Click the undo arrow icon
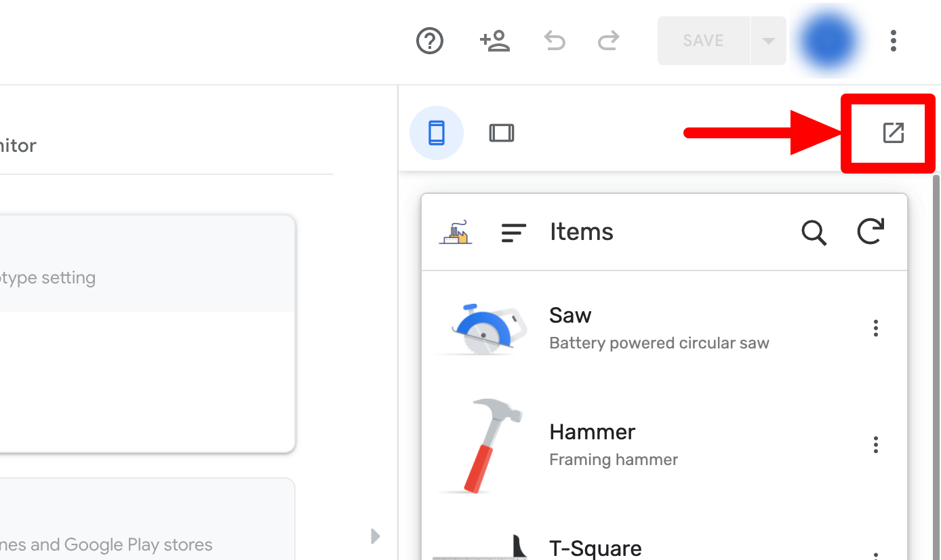The width and height of the screenshot is (941, 560). click(x=555, y=41)
